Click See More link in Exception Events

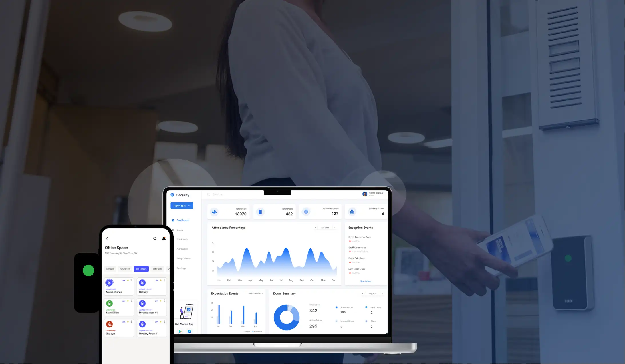pyautogui.click(x=365, y=281)
